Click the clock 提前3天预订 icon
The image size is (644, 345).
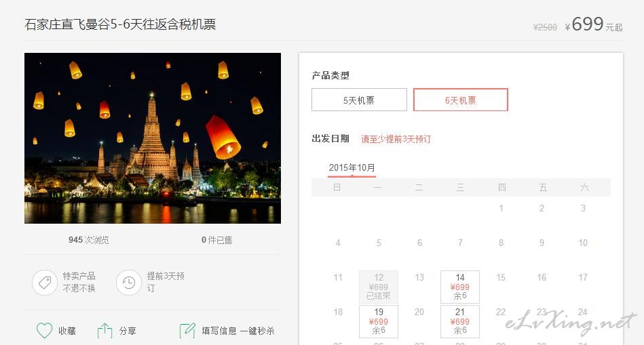pos(128,283)
